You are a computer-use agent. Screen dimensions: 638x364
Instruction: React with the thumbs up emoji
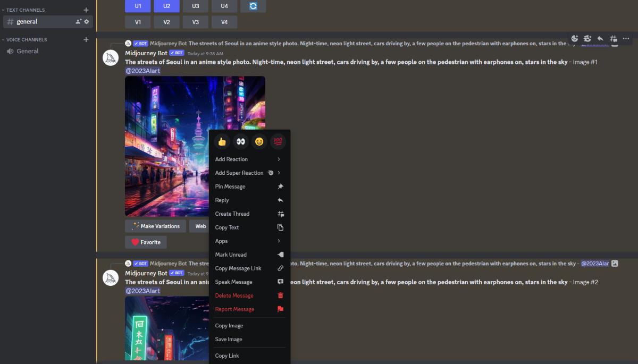pos(222,142)
